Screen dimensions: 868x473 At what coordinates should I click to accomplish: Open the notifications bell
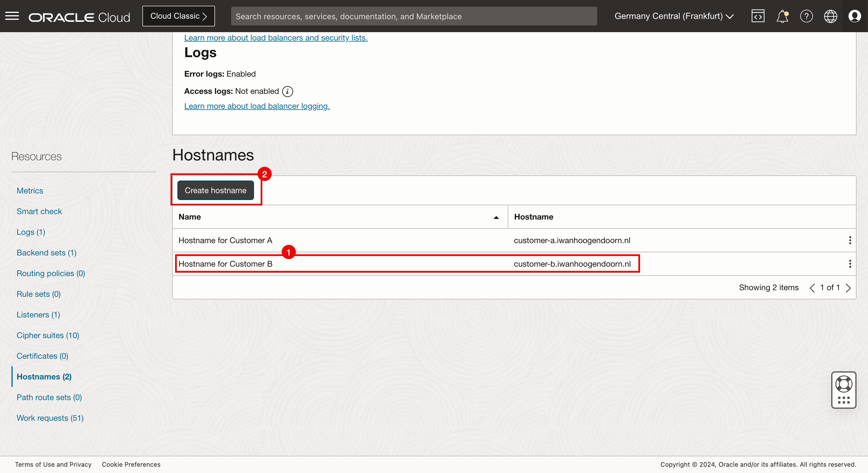[782, 16]
